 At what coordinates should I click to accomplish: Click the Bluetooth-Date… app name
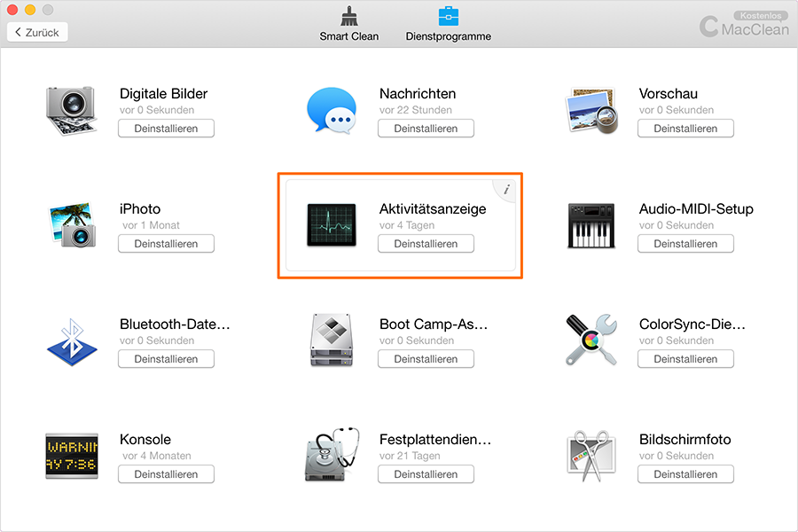coord(175,325)
